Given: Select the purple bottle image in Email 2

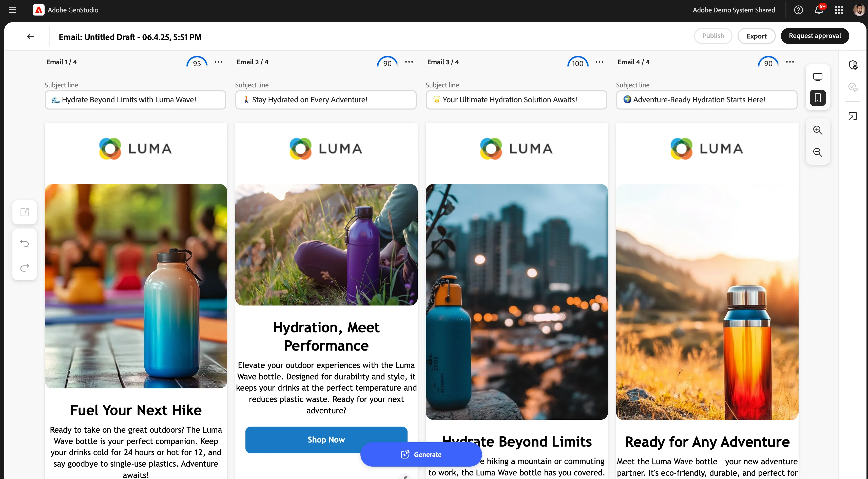Looking at the screenshot, I should point(326,245).
